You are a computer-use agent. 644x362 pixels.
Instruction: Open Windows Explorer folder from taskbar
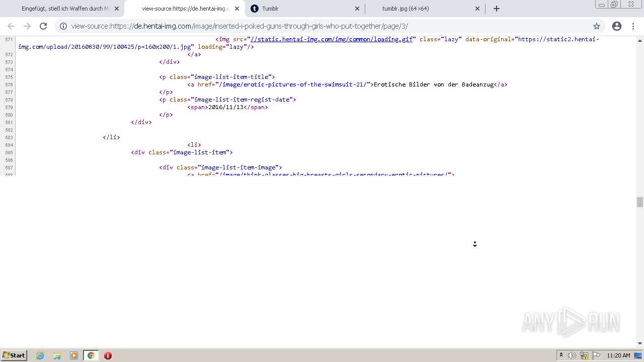[57, 355]
